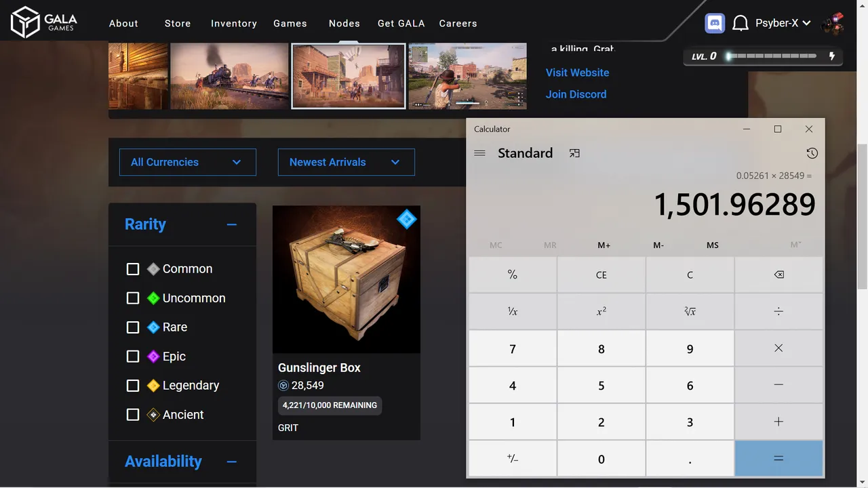Open the Nodes menu item
Viewport: 868px width, 488px height.
click(344, 23)
